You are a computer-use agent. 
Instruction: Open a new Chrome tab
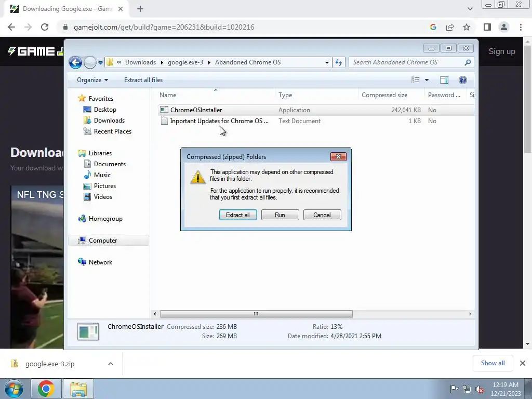(x=140, y=9)
